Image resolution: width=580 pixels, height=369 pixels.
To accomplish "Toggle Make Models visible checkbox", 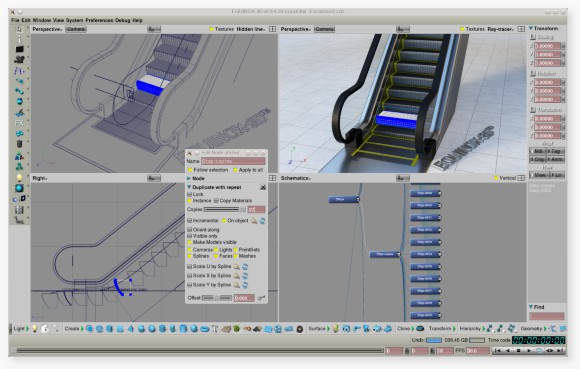I will click(x=189, y=243).
